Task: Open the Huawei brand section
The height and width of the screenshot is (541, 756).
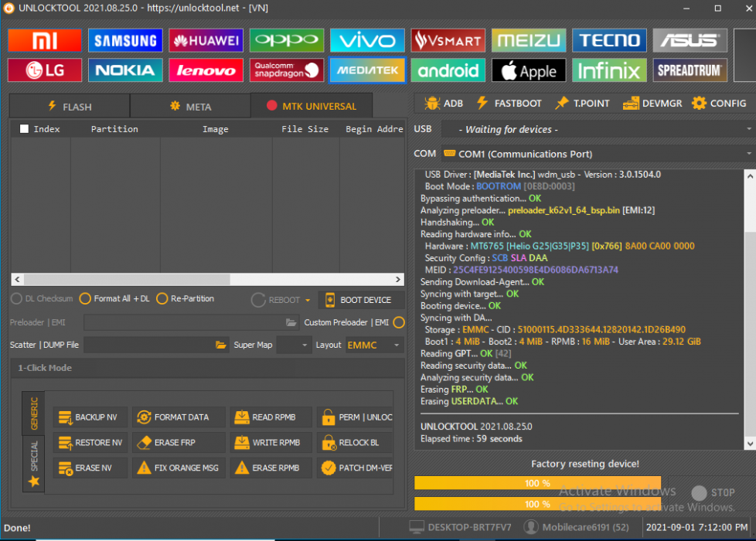Action: click(x=206, y=40)
